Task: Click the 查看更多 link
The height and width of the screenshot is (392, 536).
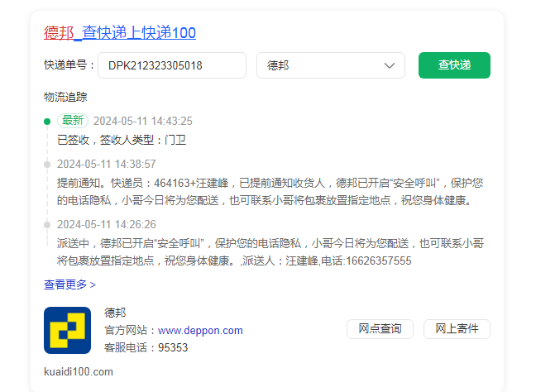Action: pyautogui.click(x=69, y=284)
